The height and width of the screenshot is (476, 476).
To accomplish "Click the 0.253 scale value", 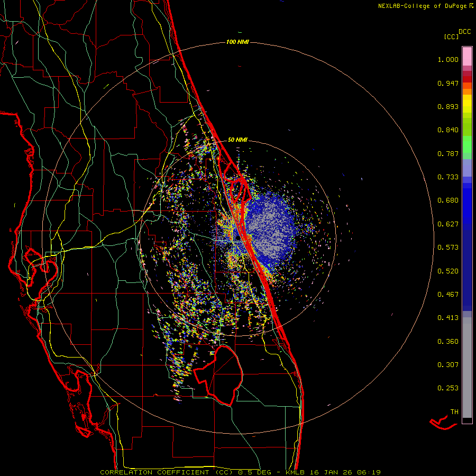I will click(448, 388).
